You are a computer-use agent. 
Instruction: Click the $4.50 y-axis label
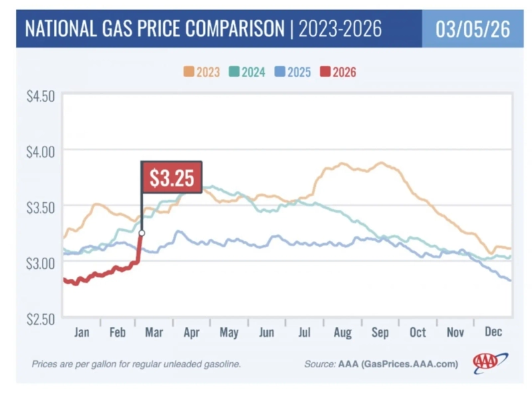coord(40,96)
